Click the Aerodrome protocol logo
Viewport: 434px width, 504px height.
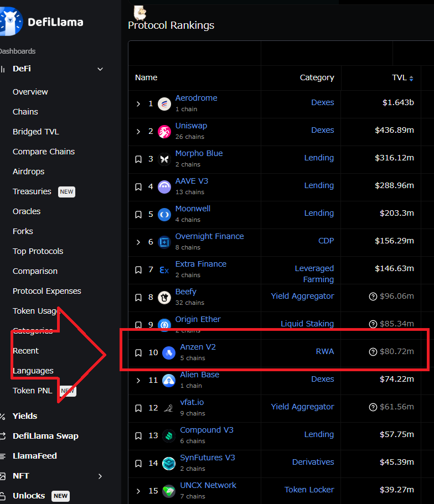[164, 104]
